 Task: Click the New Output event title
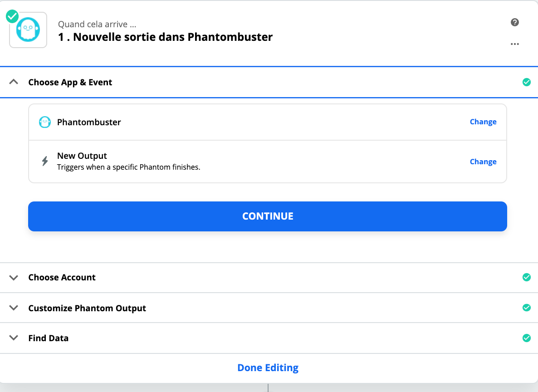(x=82, y=156)
